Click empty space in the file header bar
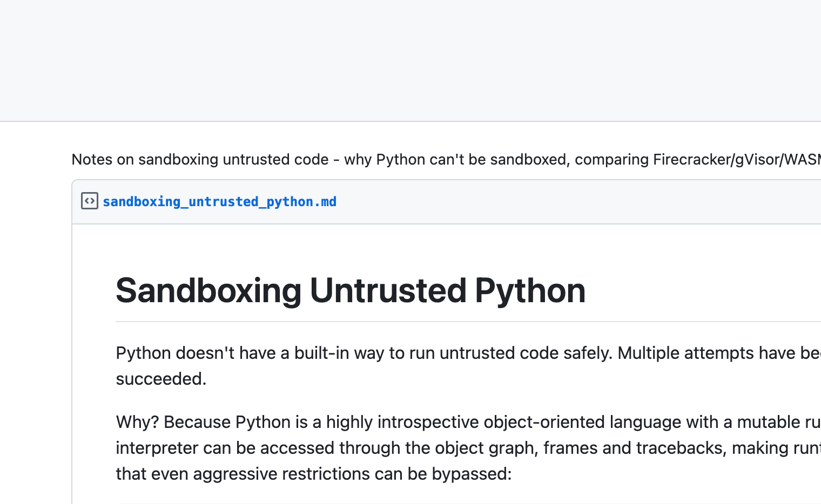Viewport: 821px width, 504px height. 540,202
